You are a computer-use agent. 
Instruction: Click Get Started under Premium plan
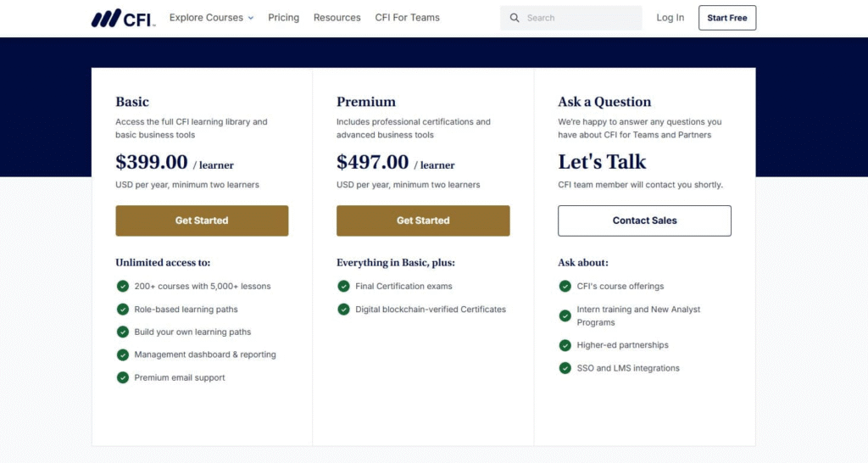(423, 220)
